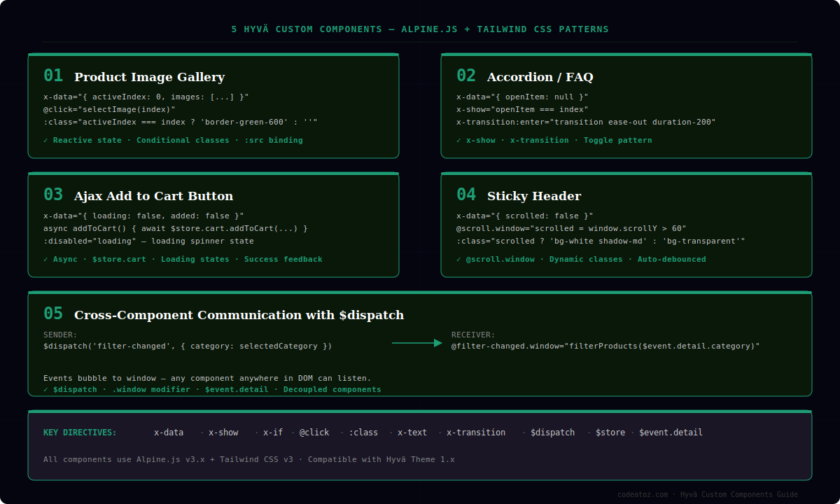Click "x-if" in the Key Directives row
The width and height of the screenshot is (840, 504).
coord(273,433)
